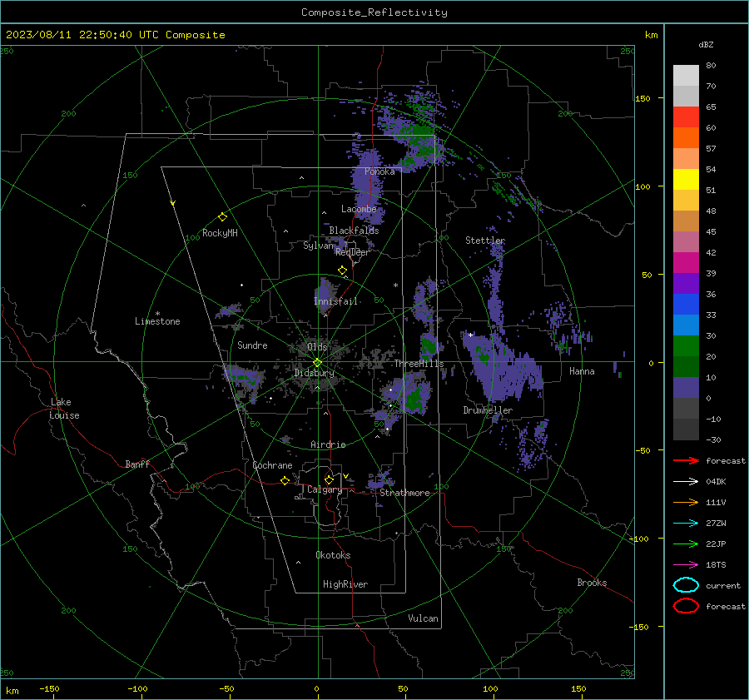Click the Cochrane city label
Screen dimensions: 749x700
click(x=272, y=465)
